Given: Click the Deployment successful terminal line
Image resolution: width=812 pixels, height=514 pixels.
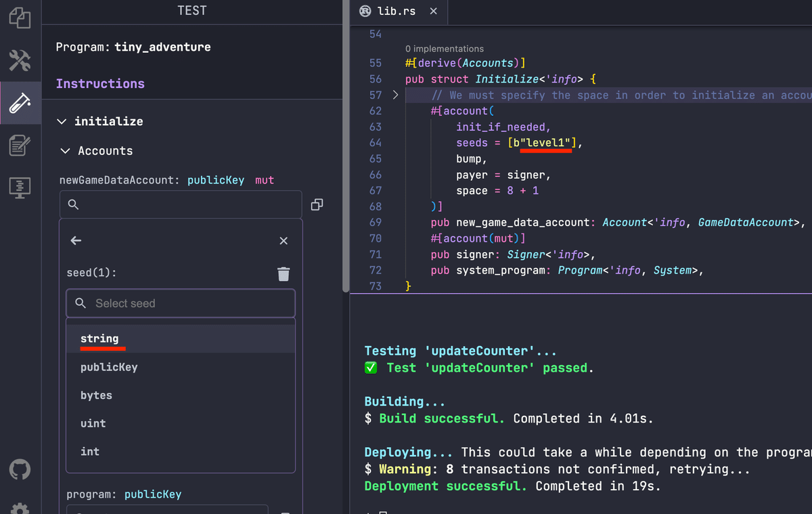Looking at the screenshot, I should coord(512,486).
